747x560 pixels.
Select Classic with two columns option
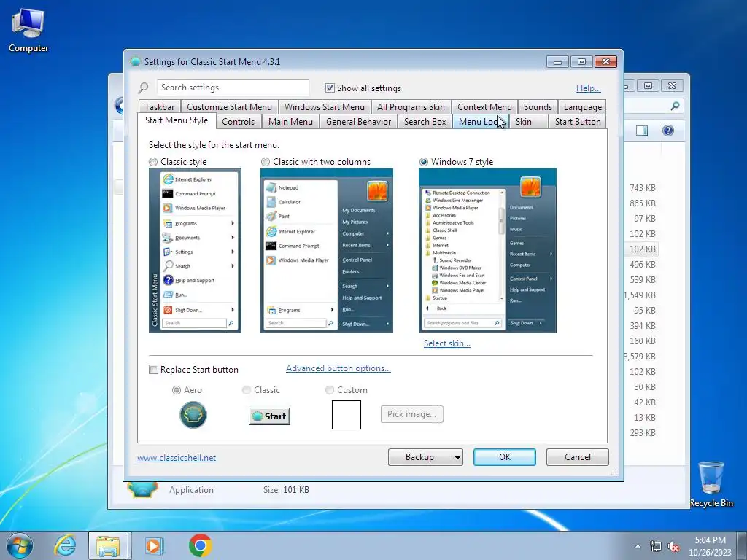[266, 162]
